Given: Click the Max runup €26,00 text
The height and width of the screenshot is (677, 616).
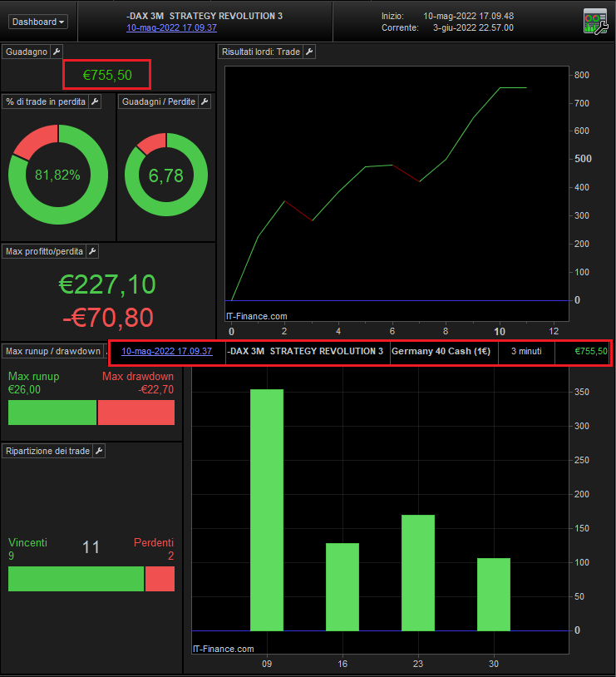Looking at the screenshot, I should click(x=34, y=383).
